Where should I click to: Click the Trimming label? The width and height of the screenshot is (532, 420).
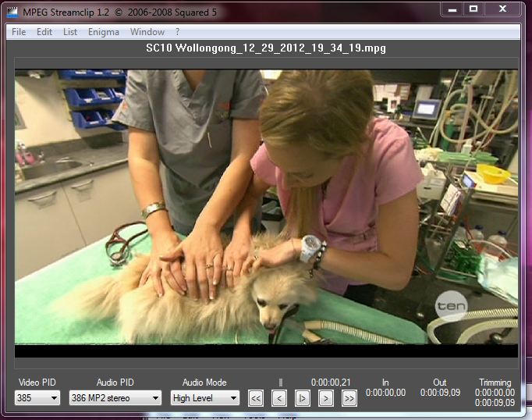click(495, 383)
